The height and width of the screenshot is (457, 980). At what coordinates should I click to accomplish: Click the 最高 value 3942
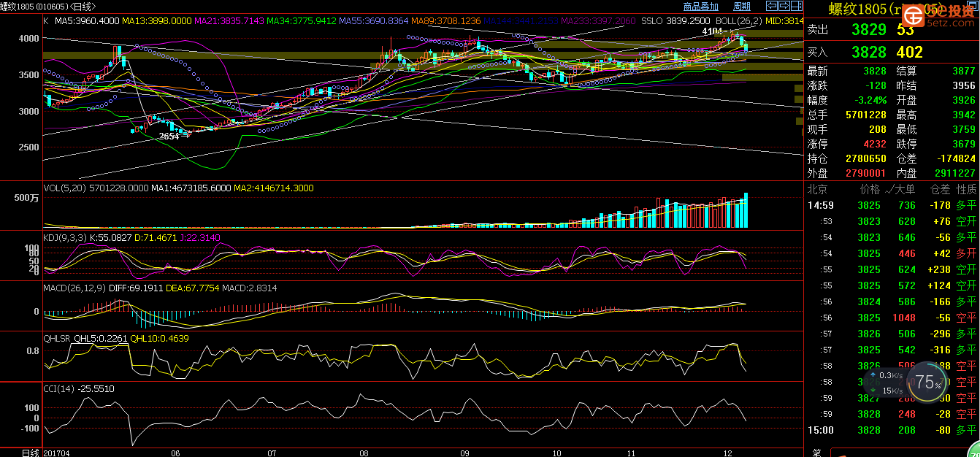[964, 115]
